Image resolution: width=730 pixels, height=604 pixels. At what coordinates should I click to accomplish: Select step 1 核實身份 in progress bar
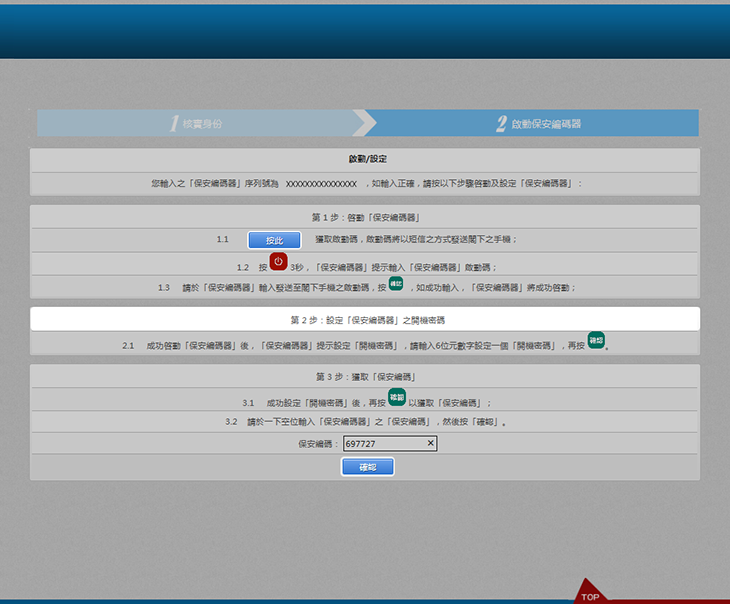click(x=200, y=123)
